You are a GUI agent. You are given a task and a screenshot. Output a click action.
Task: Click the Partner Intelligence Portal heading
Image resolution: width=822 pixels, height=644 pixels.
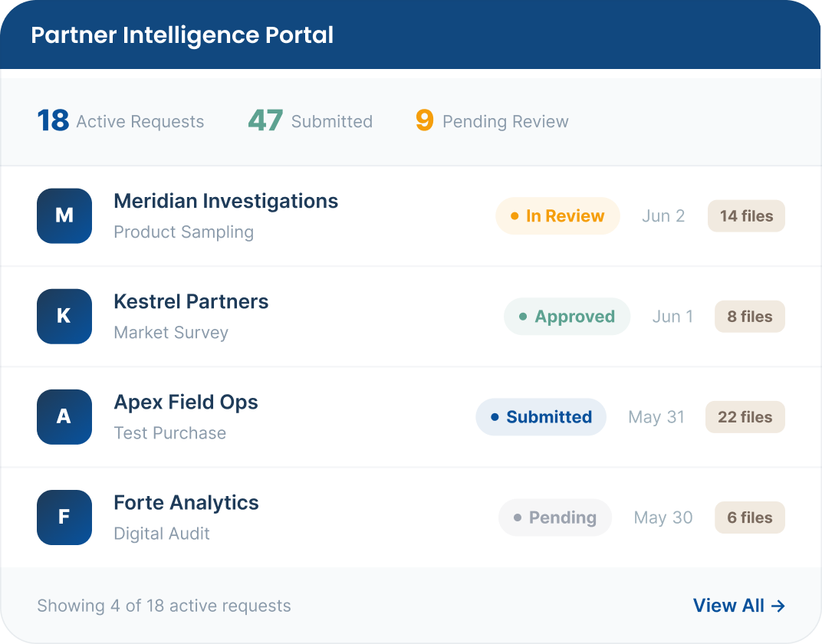(x=182, y=35)
